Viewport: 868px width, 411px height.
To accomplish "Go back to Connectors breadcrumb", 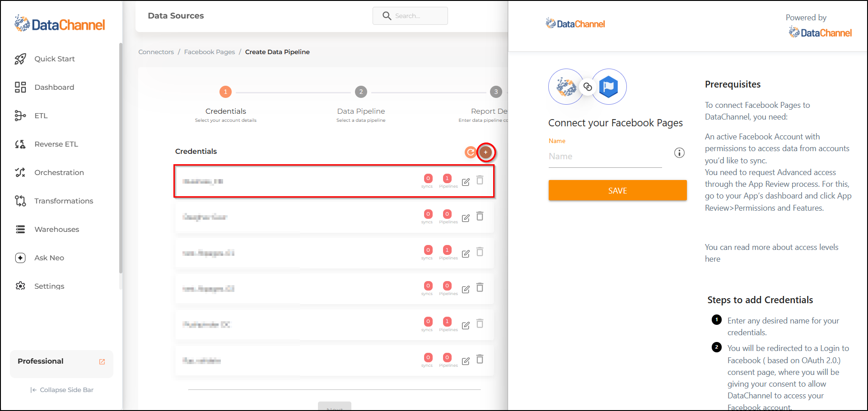I will (x=156, y=52).
